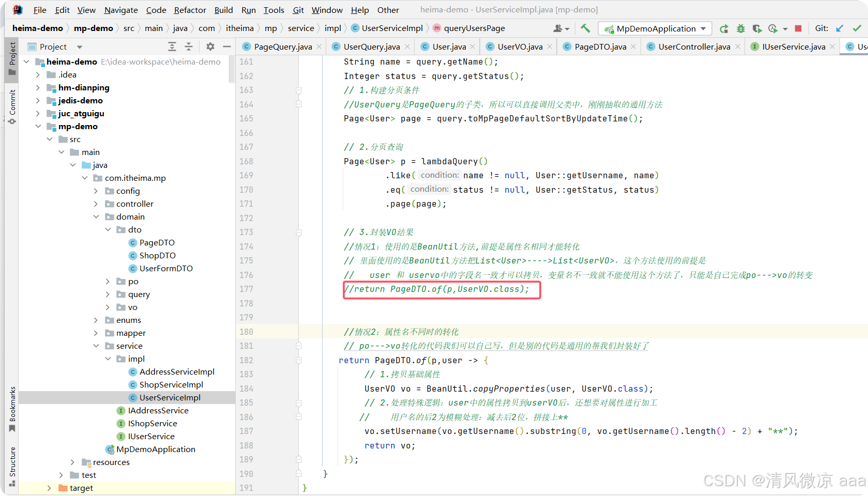Collapse the mp-demo module
Image resolution: width=868 pixels, height=496 pixels.
pos(38,126)
